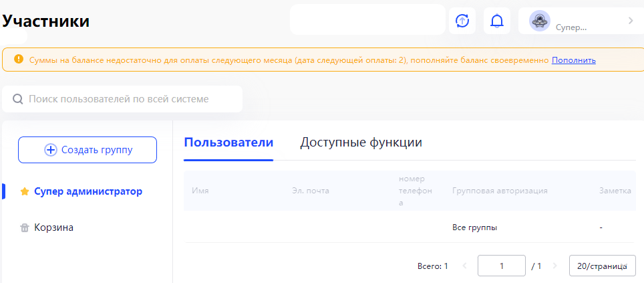This screenshot has width=644, height=283.
Task: Click the trash bin icon beside Корзина
Action: [25, 227]
